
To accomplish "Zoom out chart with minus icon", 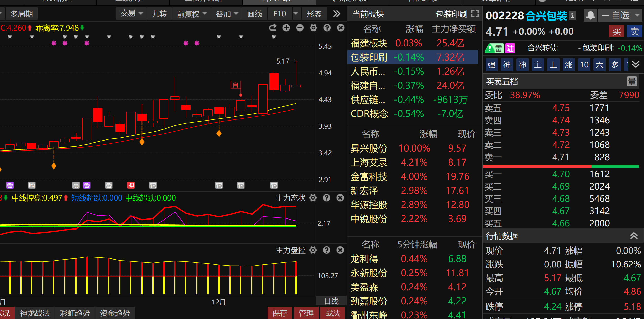I will tap(300, 28).
